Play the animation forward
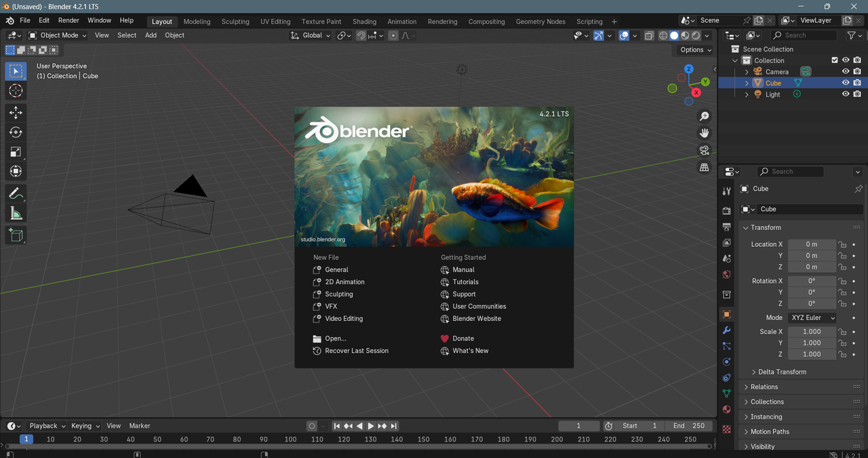 click(370, 426)
